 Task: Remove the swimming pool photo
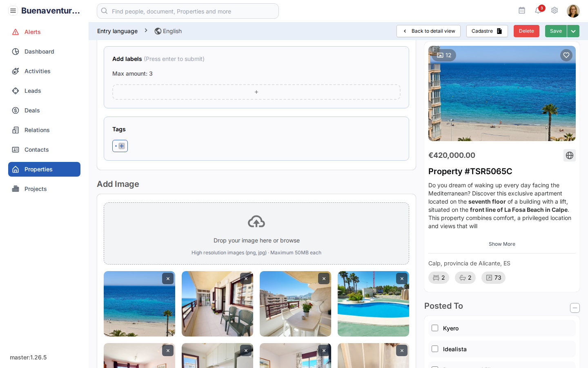tap(402, 278)
